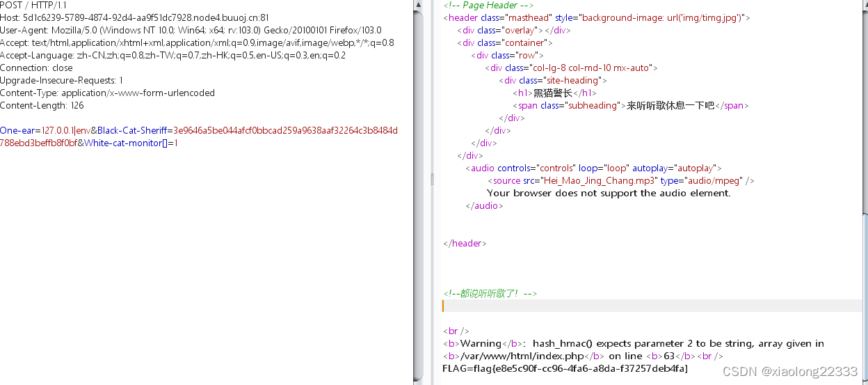Click the splitter grip between request and response
Viewport: 868px width, 385px height.
click(x=432, y=180)
